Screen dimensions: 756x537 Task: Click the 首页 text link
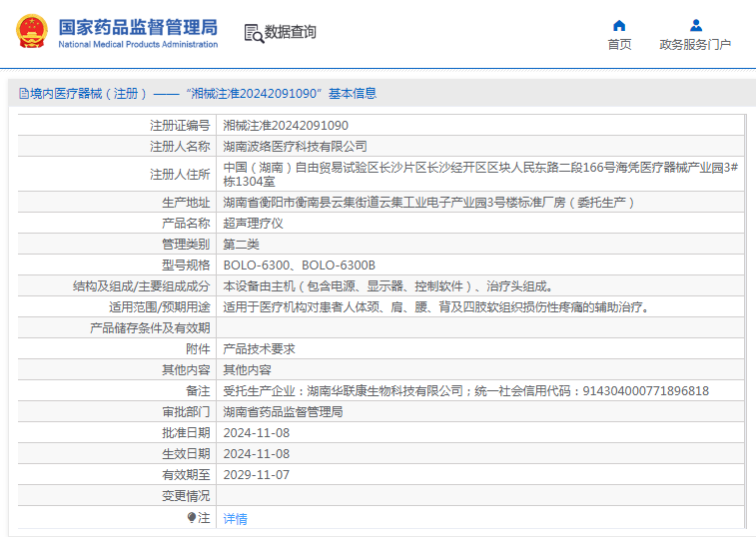coord(619,44)
